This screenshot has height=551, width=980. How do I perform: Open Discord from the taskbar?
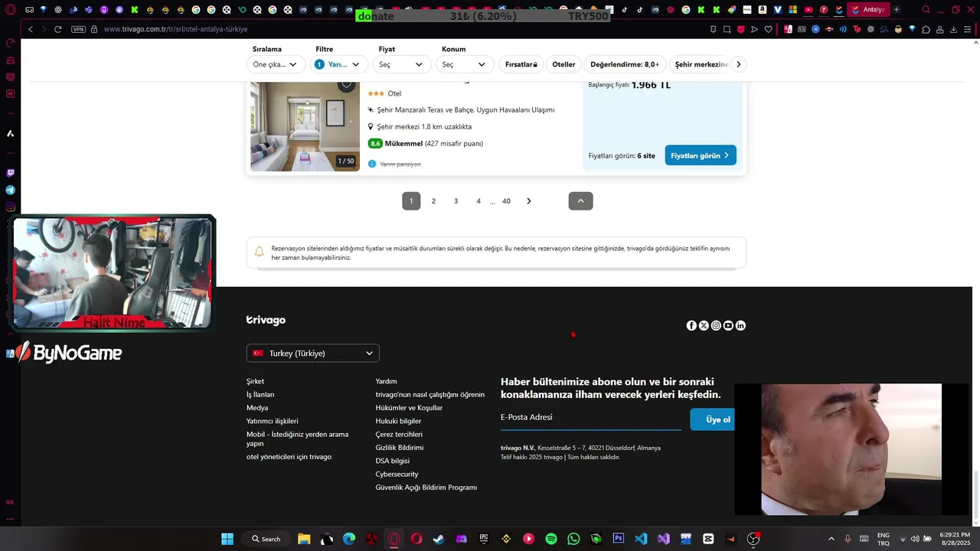pos(461,539)
